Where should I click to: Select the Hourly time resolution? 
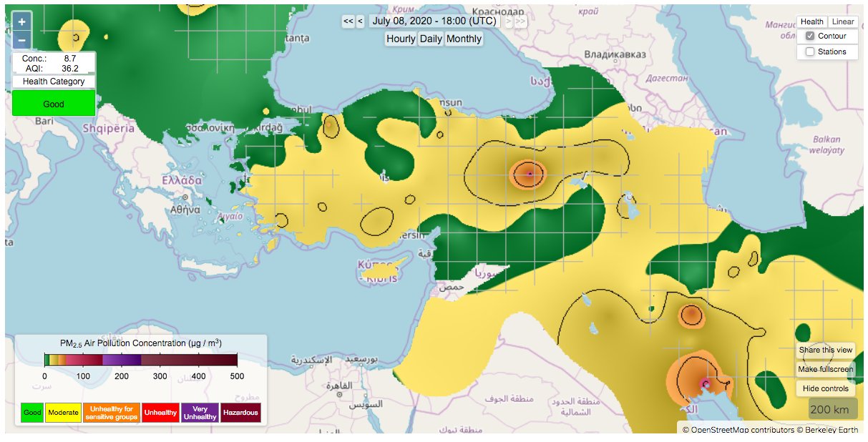coord(401,39)
